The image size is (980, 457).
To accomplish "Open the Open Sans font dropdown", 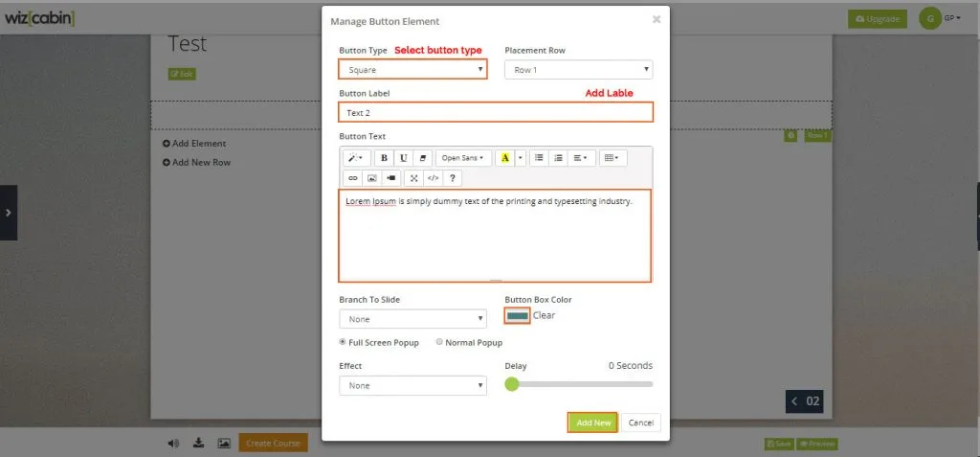I will pos(463,158).
